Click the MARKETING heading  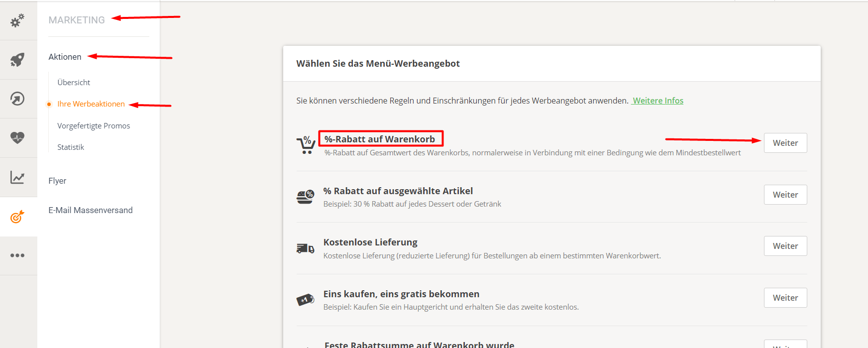[x=77, y=20]
